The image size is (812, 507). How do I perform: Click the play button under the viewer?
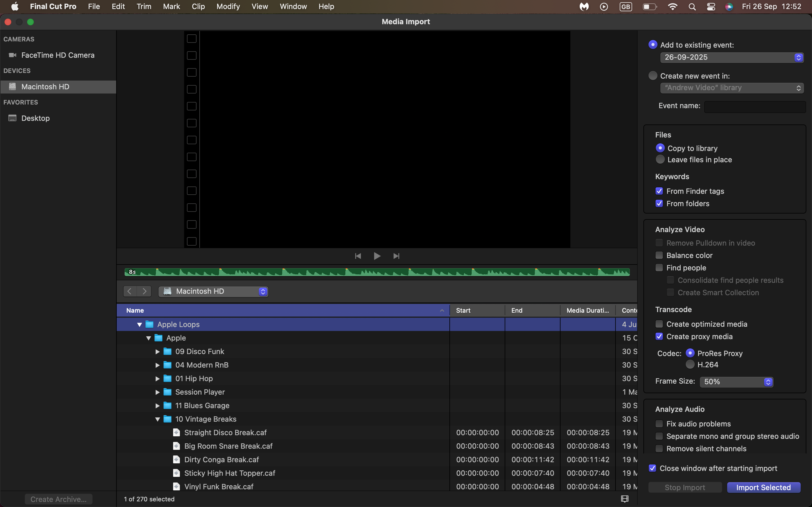point(377,256)
